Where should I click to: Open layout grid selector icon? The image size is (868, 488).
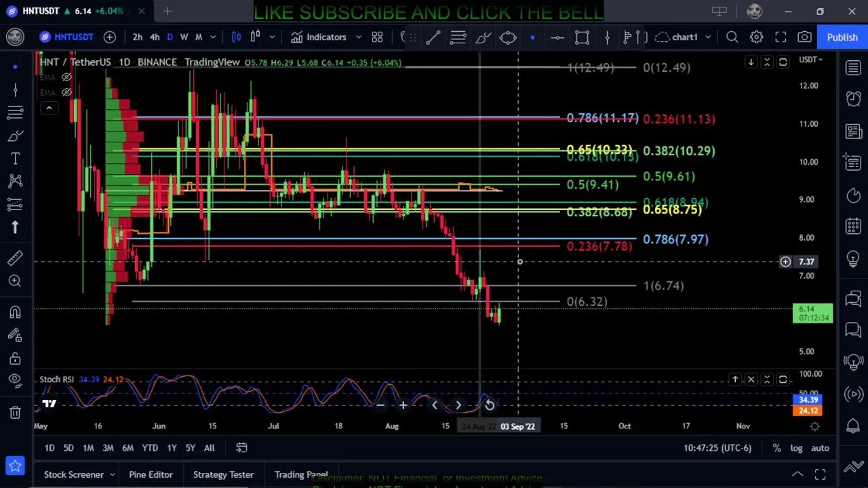click(x=377, y=37)
